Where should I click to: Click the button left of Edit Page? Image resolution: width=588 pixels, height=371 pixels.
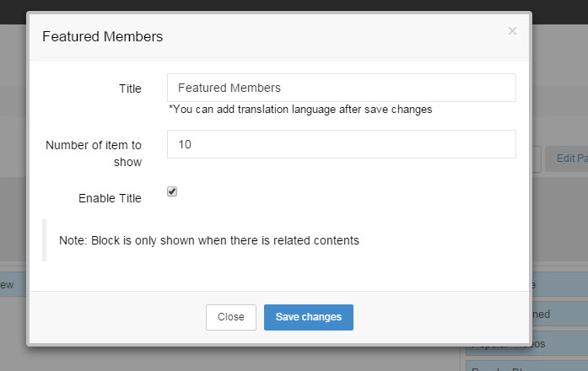pyautogui.click(x=536, y=158)
